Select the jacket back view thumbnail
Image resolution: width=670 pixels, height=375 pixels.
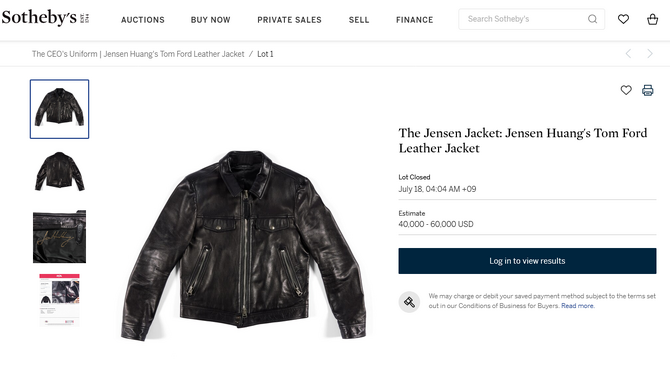pyautogui.click(x=59, y=172)
